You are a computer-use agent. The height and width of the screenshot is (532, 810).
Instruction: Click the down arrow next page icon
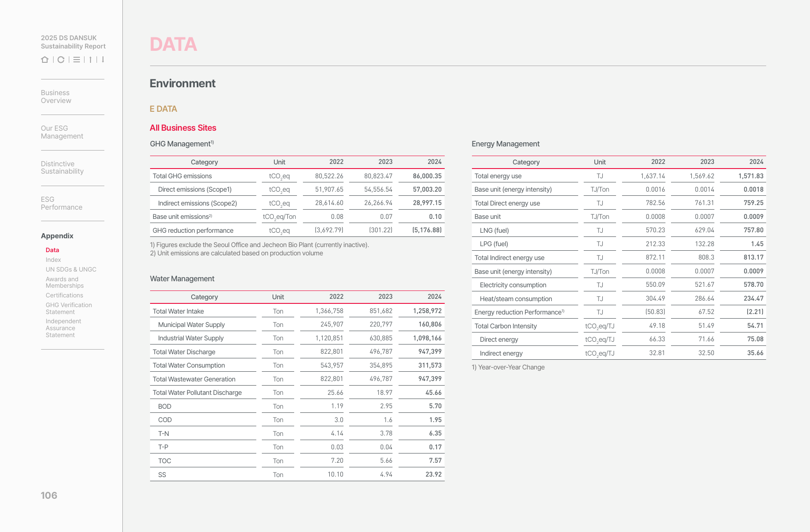click(x=103, y=60)
